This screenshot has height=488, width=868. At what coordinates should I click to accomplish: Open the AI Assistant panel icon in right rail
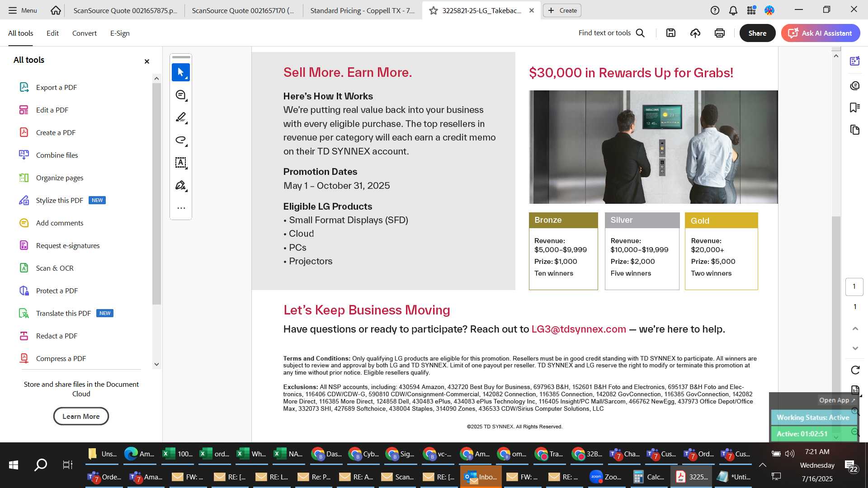click(854, 61)
